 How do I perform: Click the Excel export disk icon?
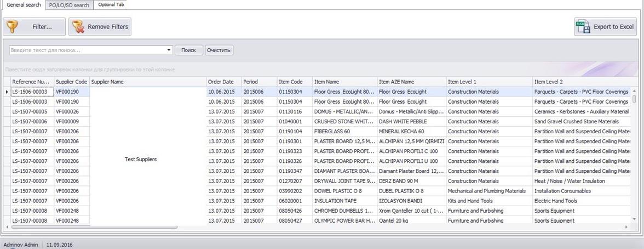point(583,27)
